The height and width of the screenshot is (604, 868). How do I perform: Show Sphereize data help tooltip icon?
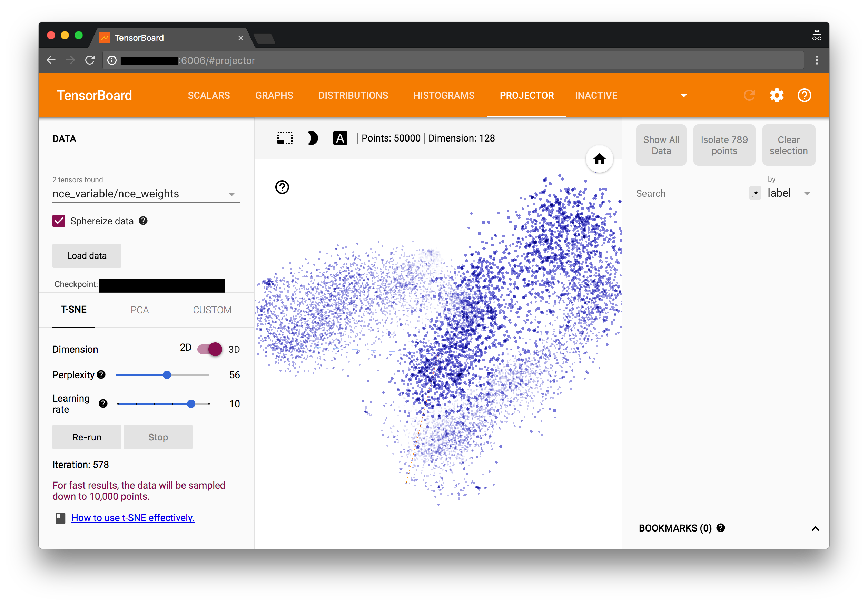143,221
